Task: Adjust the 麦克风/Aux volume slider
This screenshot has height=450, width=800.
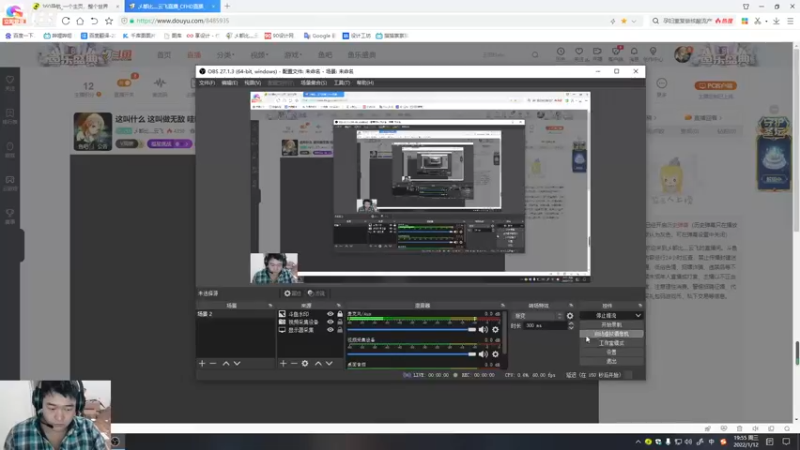Action: tap(411, 330)
